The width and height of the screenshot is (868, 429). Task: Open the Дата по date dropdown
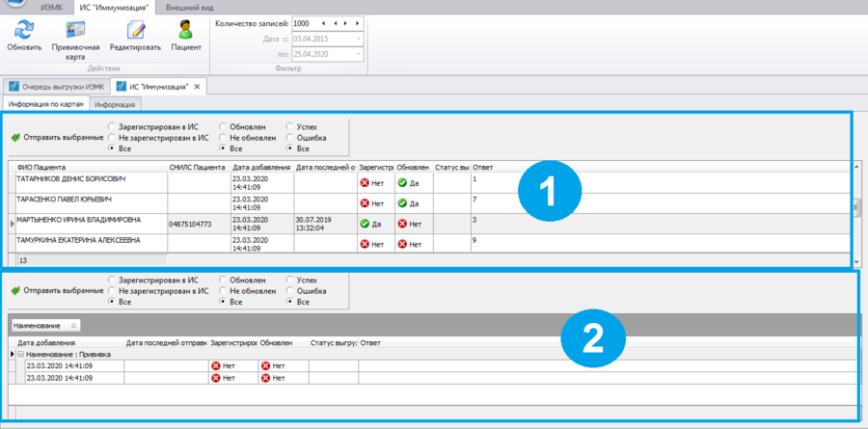tap(360, 54)
